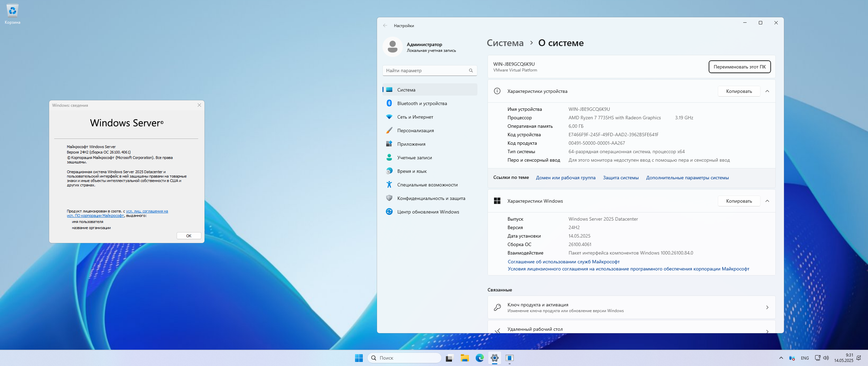The height and width of the screenshot is (366, 868).
Task: Collapse the Характеристики Windows section
Action: pos(767,201)
